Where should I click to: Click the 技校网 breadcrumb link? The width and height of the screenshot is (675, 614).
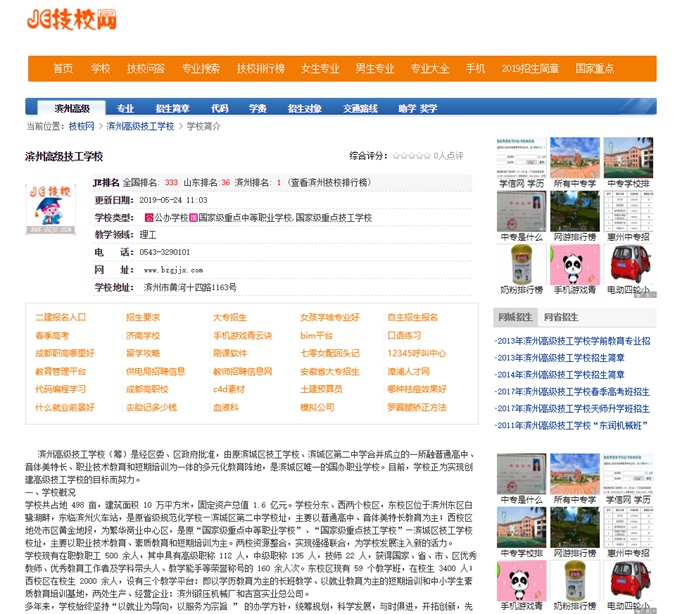[x=81, y=127]
